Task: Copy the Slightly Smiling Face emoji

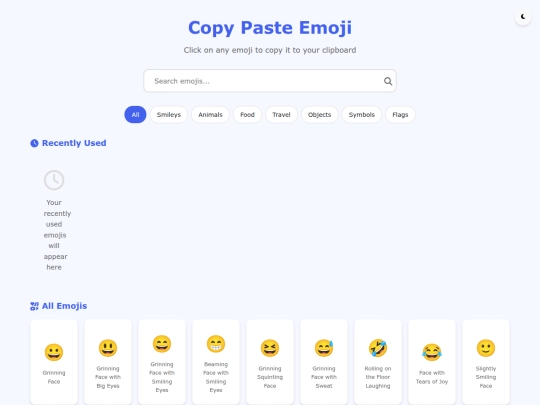Action: [486, 362]
